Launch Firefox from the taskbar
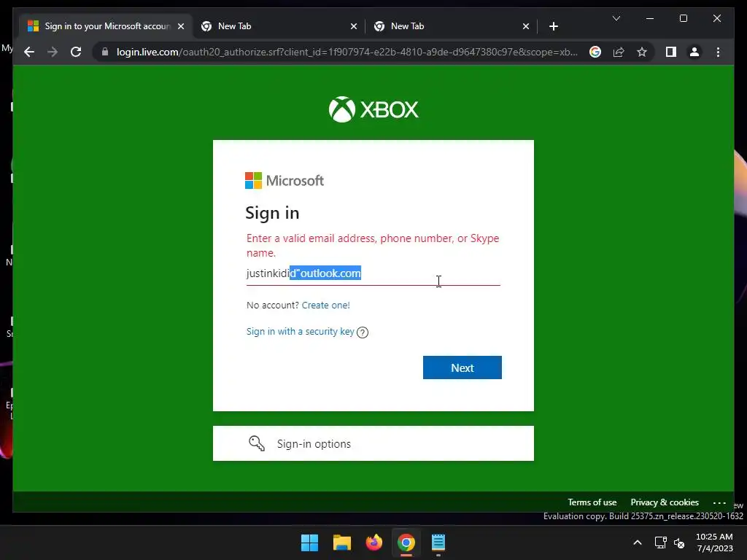Screen dimensions: 747x560 [374, 542]
